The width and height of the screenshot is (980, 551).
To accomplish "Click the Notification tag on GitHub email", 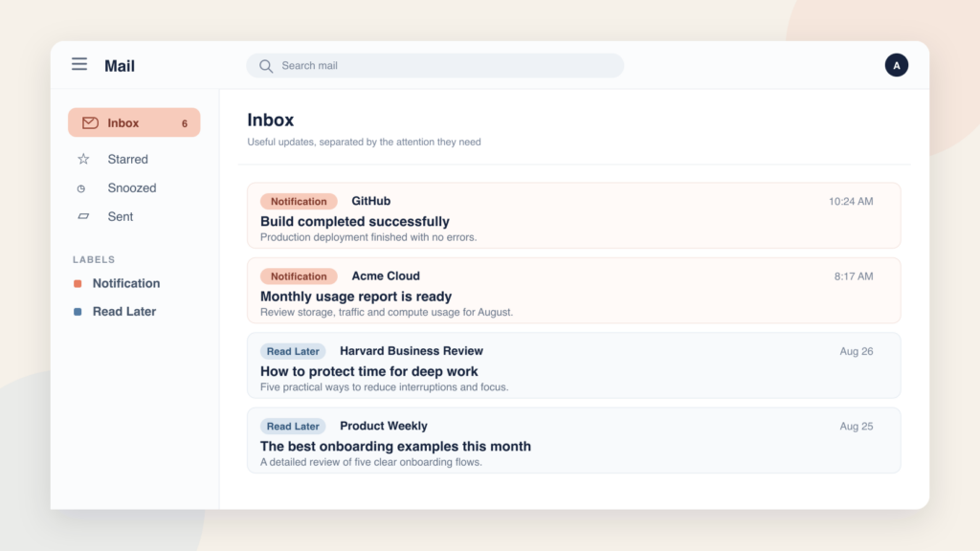I will 299,201.
